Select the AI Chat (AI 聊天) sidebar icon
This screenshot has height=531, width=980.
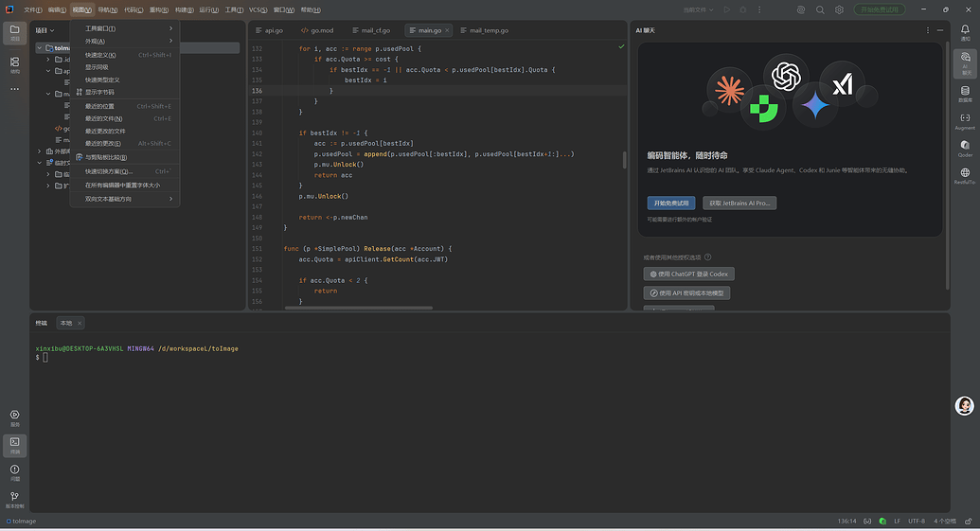pos(965,63)
